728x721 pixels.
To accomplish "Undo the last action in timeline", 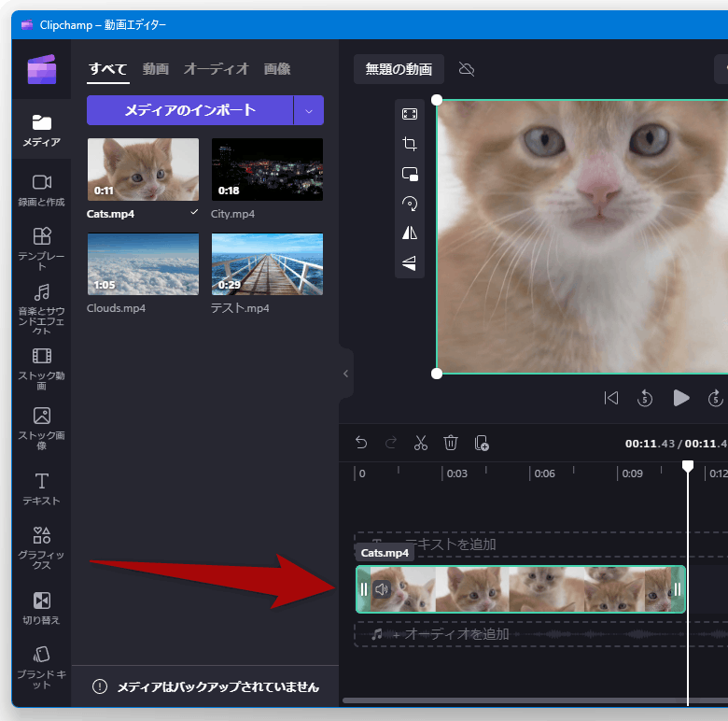I will [361, 443].
